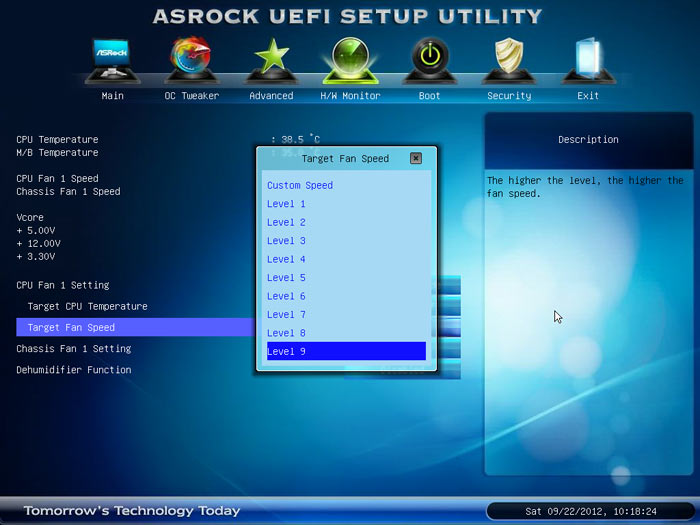Open the Chassis Fan 1 Setting option
Viewport: 700px width, 525px height.
[x=74, y=349]
